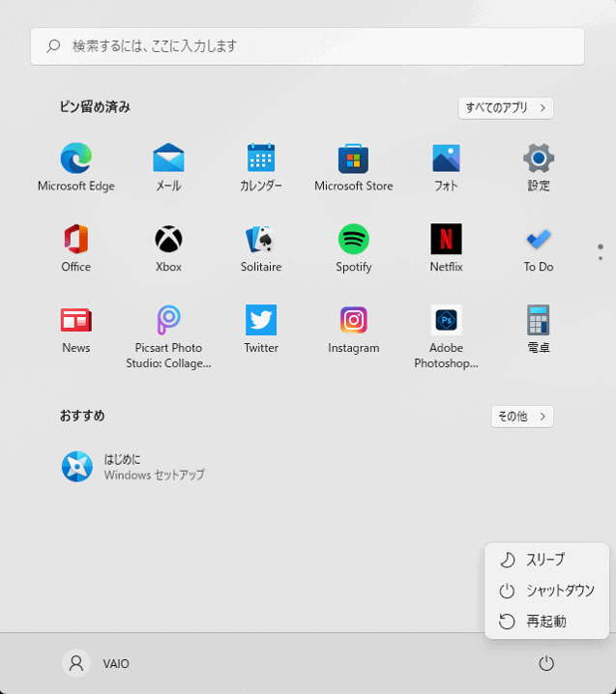Open すべてのアプリ list
Image resolution: width=616 pixels, height=694 pixels.
click(x=506, y=108)
